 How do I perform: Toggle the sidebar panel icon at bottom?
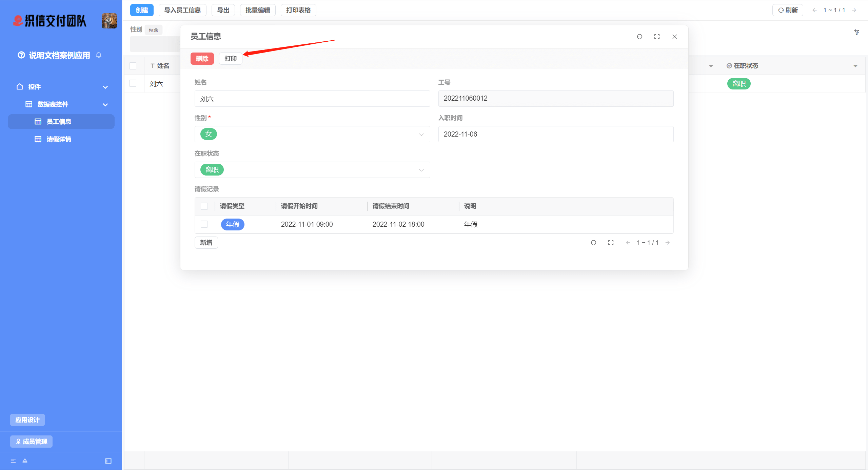(108, 461)
